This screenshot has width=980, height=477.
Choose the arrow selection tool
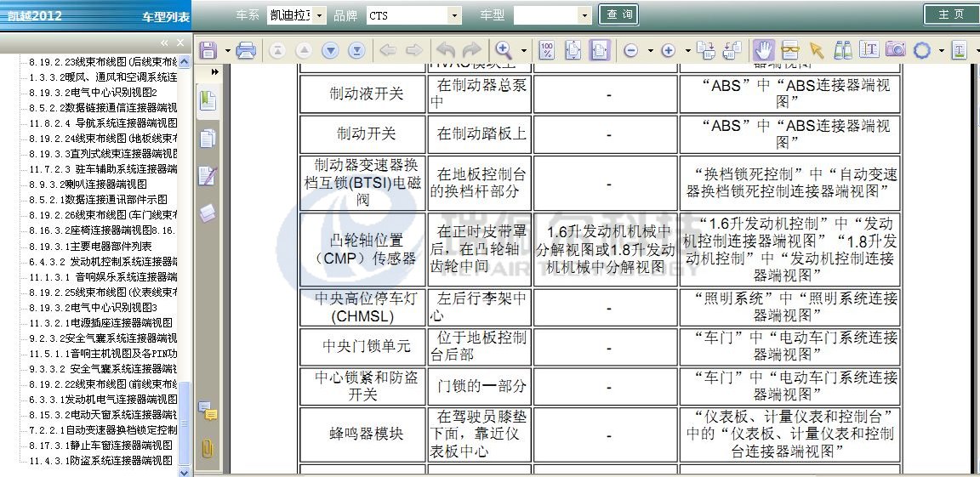[x=817, y=50]
